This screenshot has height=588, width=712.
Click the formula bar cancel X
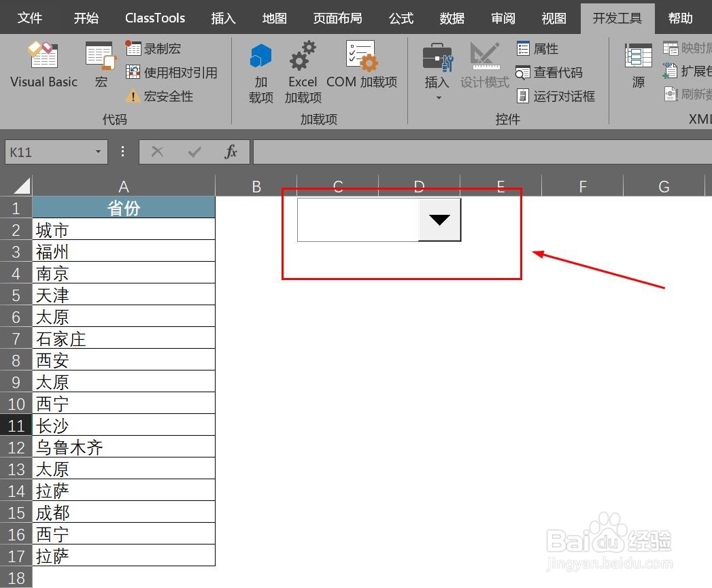(x=157, y=152)
